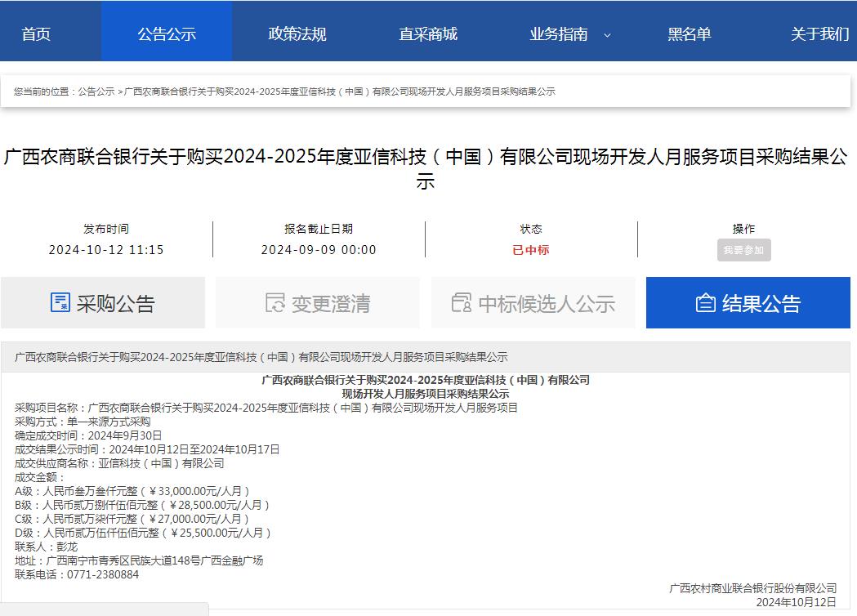Image resolution: width=857 pixels, height=616 pixels.
Task: Click phone number 0771-2380884
Action: pyautogui.click(x=103, y=574)
